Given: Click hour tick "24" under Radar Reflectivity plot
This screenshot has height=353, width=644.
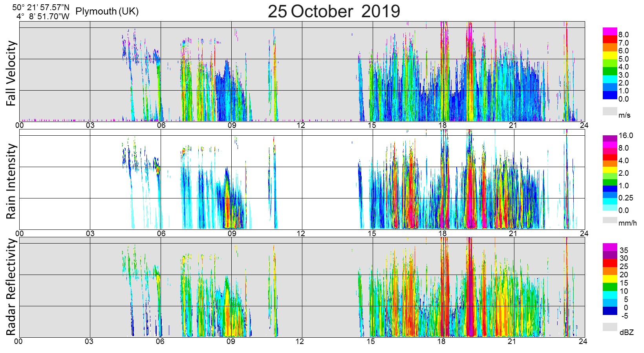Looking at the screenshot, I should [583, 341].
